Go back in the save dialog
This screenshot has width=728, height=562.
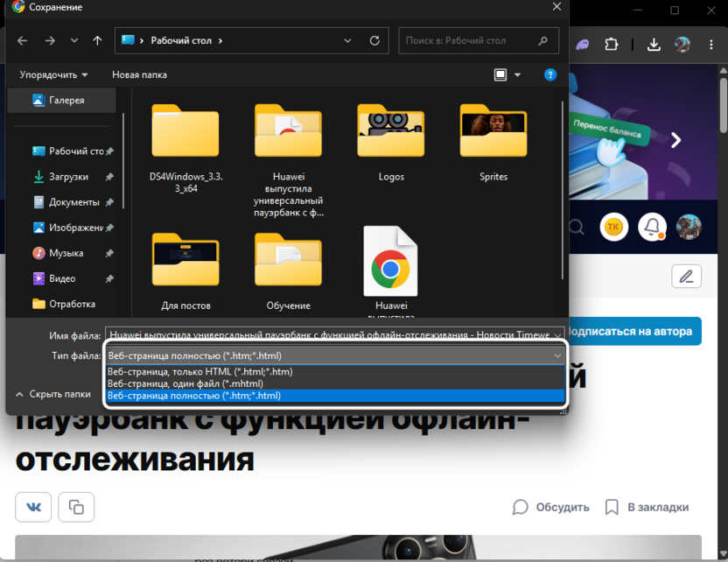point(22,41)
